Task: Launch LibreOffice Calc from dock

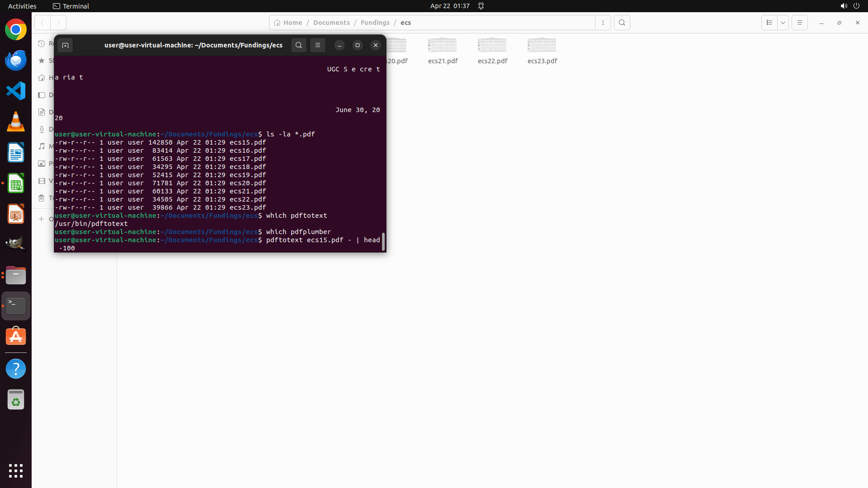Action: pyautogui.click(x=16, y=183)
